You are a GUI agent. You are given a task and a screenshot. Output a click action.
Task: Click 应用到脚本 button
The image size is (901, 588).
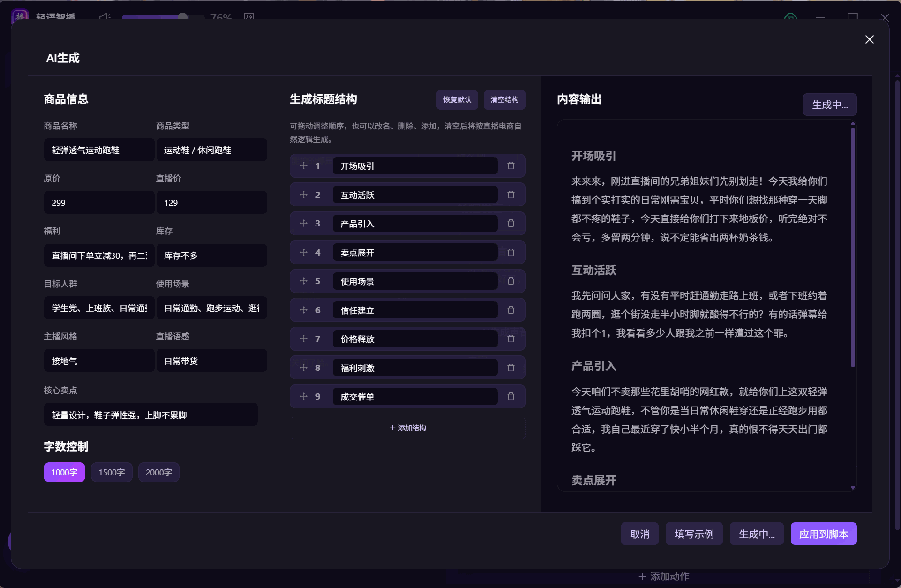click(824, 534)
